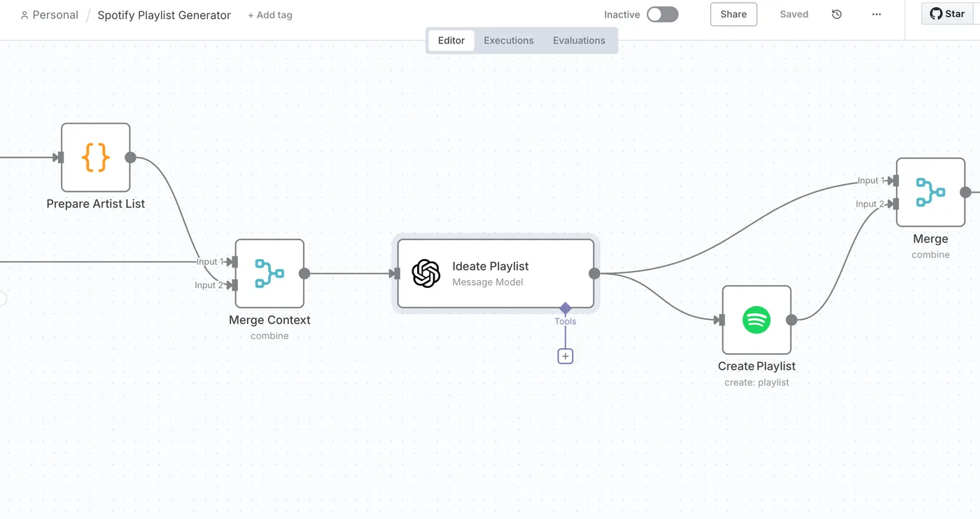
Task: Open the Prepare Artist List code node
Action: (95, 158)
